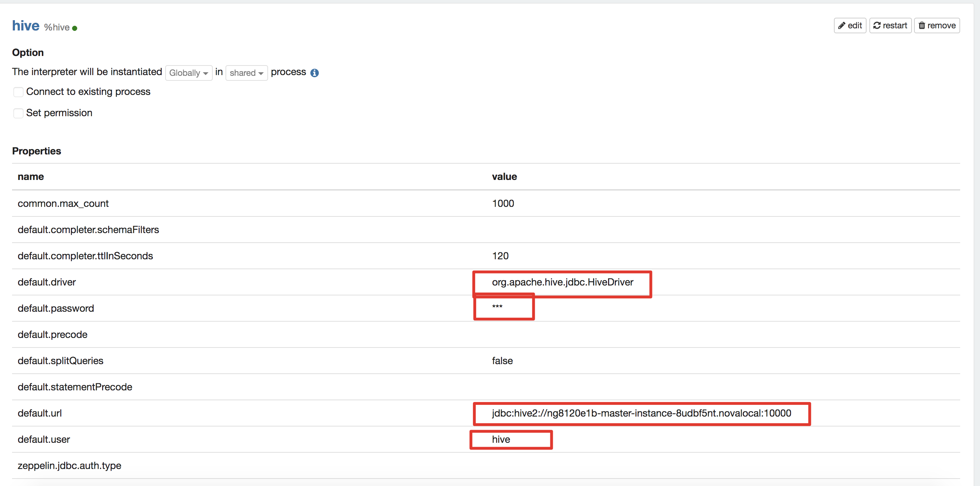
Task: Toggle the Set permission checkbox
Action: (18, 113)
